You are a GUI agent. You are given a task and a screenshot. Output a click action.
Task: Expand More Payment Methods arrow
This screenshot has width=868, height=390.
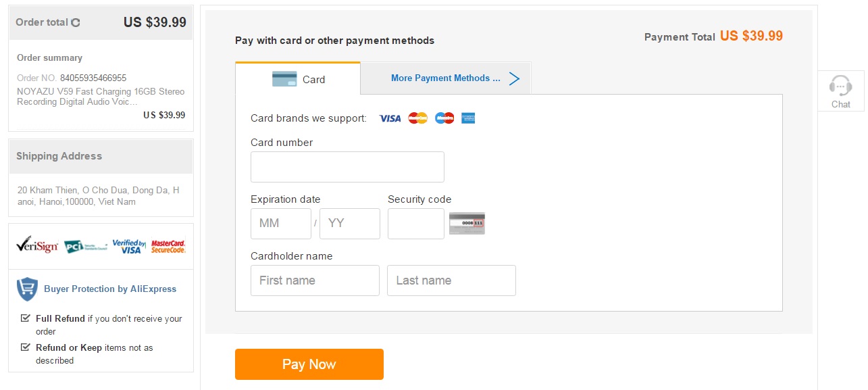pos(514,78)
